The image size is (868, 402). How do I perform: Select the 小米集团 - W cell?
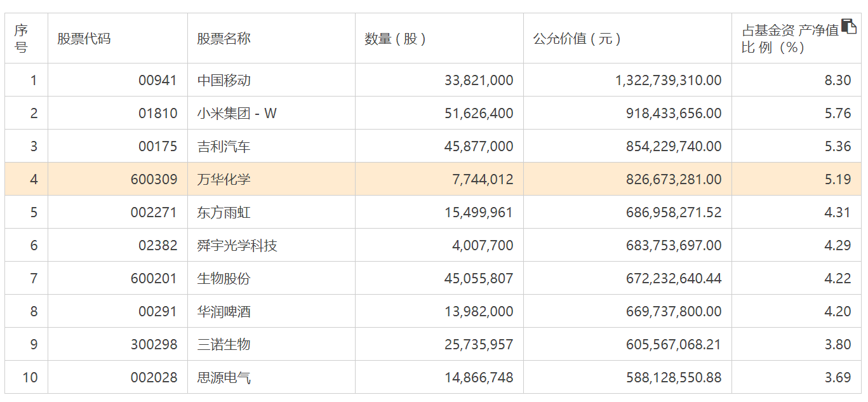(x=237, y=114)
